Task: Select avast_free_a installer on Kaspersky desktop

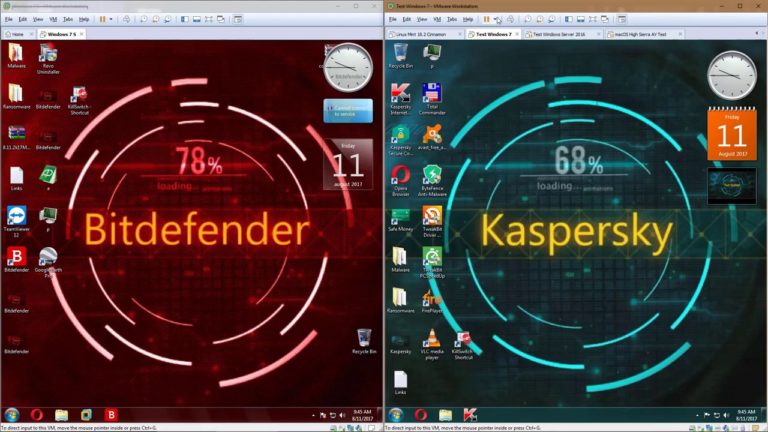Action: point(432,138)
